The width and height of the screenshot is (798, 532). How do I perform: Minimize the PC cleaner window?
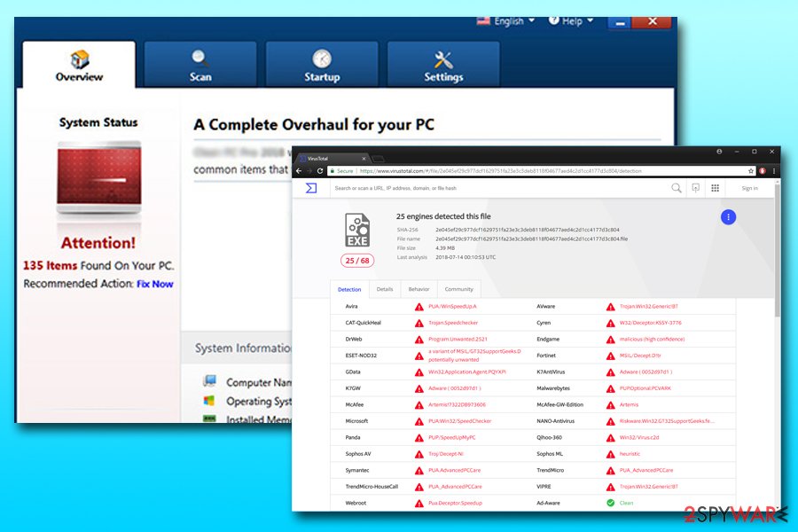click(x=621, y=22)
